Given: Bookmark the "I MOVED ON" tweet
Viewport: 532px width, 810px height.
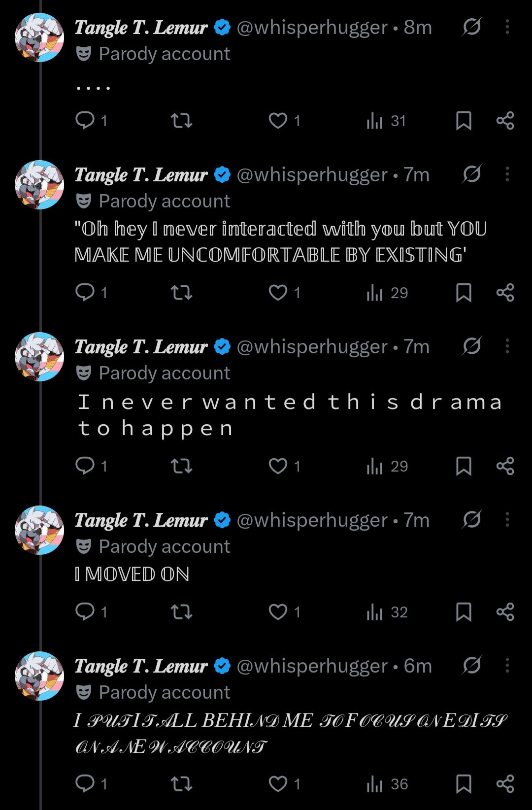Looking at the screenshot, I should (x=464, y=612).
